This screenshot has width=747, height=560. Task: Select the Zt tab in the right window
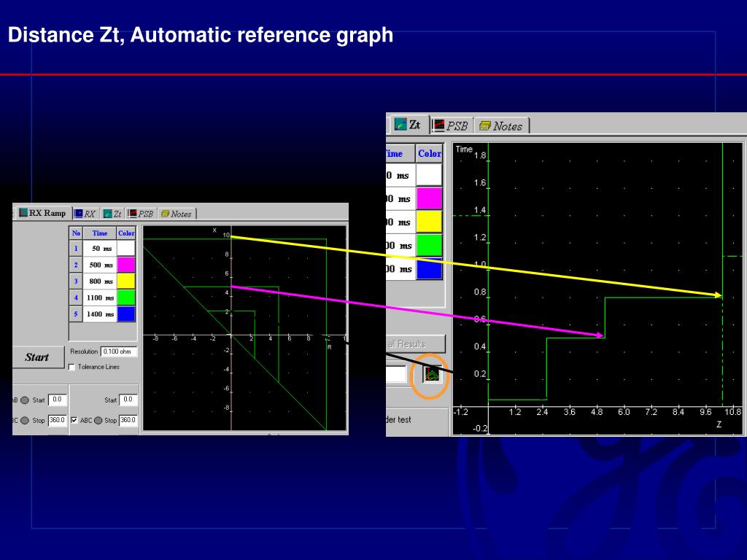[409, 125]
